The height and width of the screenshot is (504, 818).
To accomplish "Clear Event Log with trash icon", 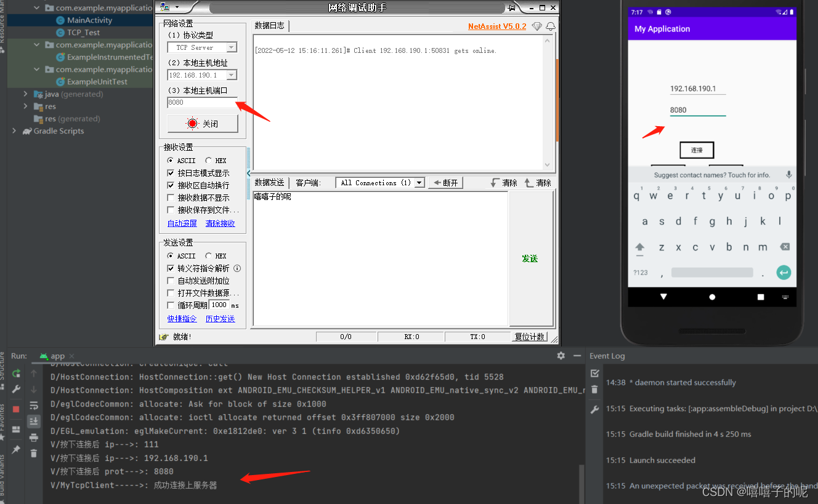I will (594, 390).
